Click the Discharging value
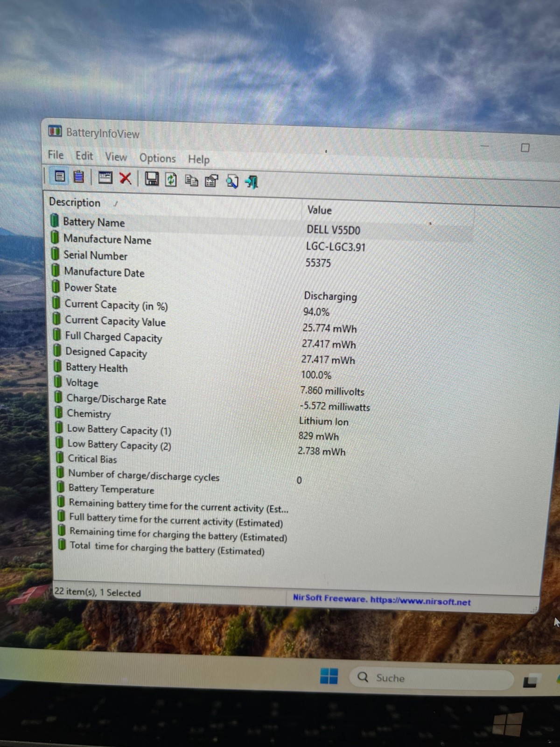Screen dimensions: 560x747 [330, 296]
